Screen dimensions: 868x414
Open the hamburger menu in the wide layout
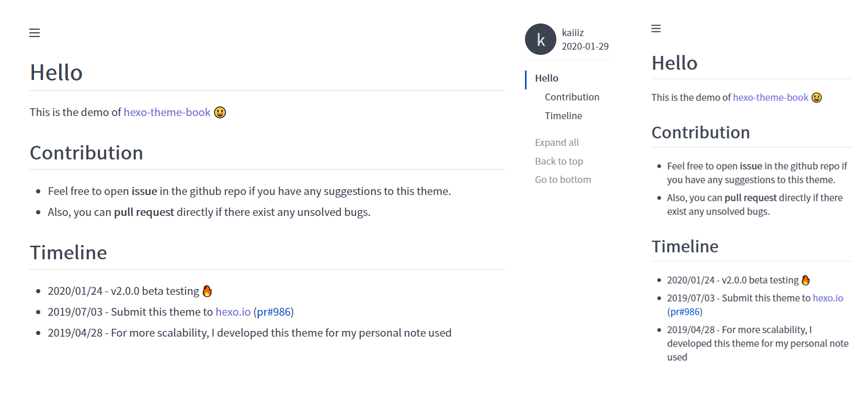35,33
